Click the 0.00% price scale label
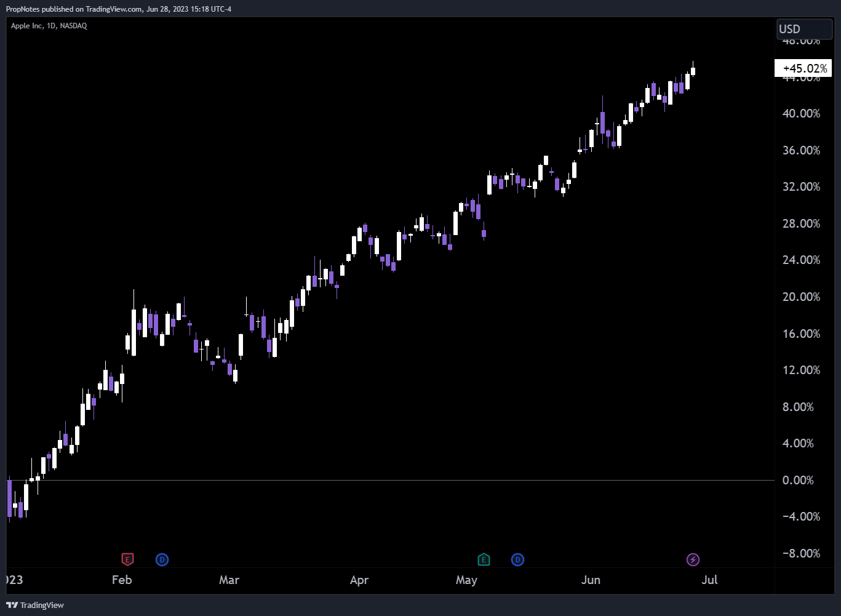The width and height of the screenshot is (841, 616). 798,480
